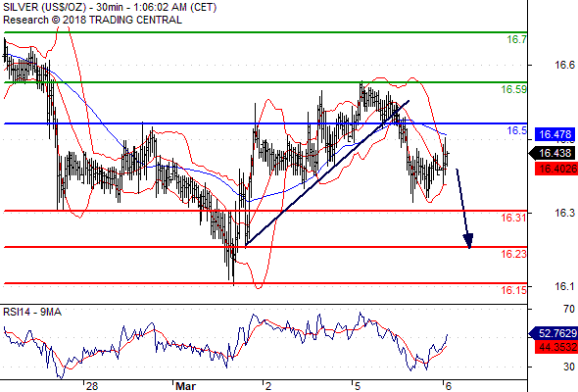Click the 6 date marker on time axis
The height and width of the screenshot is (392, 578).
[x=448, y=386]
